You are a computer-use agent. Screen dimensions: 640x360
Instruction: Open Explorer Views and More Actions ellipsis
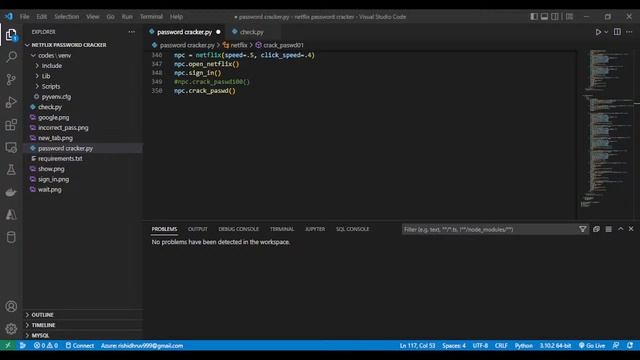point(131,32)
